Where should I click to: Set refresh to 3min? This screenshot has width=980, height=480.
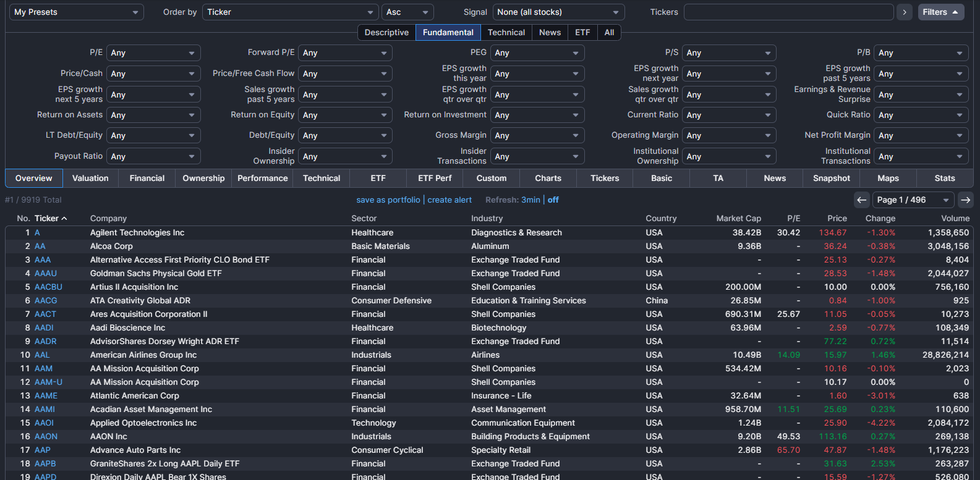[530, 200]
